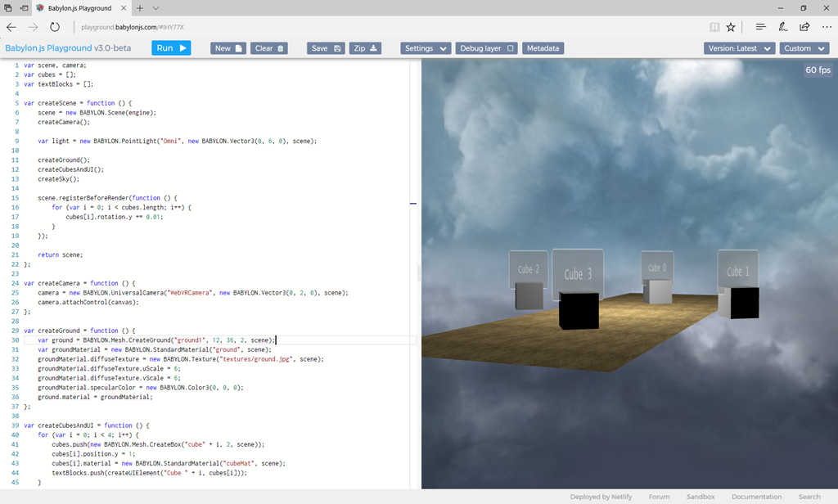Share this page via share icon

[804, 27]
